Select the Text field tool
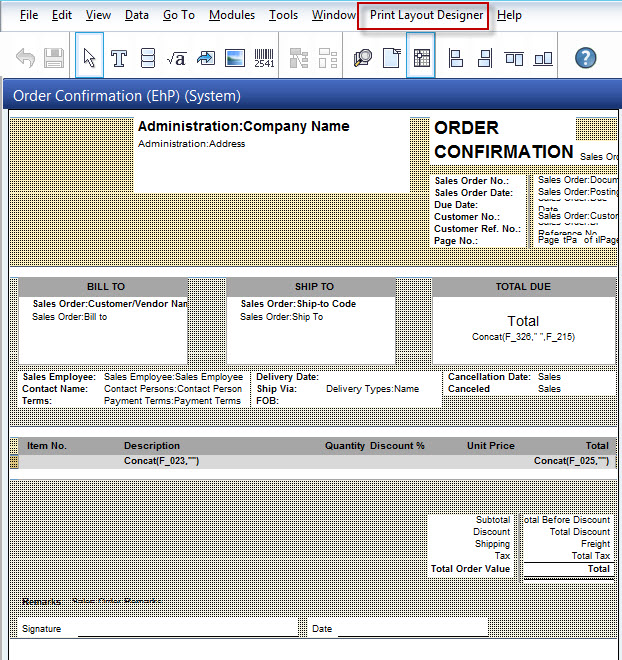Image resolution: width=622 pixels, height=660 pixels. (x=119, y=58)
